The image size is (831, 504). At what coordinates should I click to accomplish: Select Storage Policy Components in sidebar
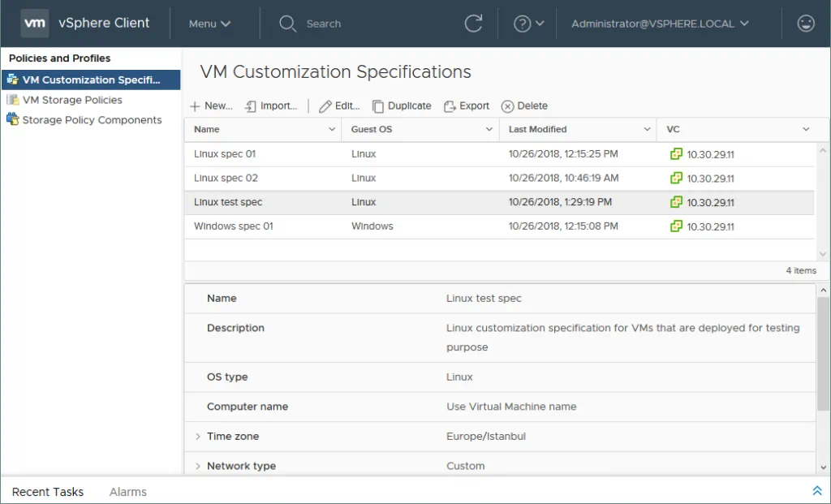[92, 120]
